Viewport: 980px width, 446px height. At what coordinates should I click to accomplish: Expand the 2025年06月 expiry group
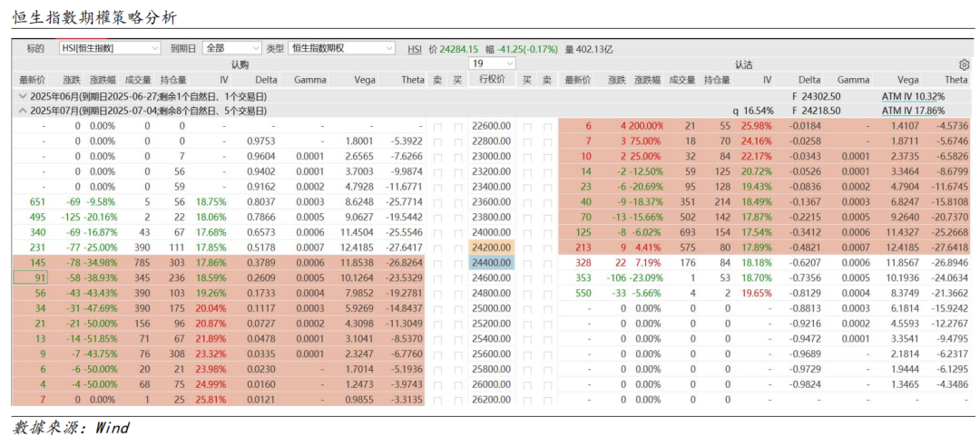point(23,96)
